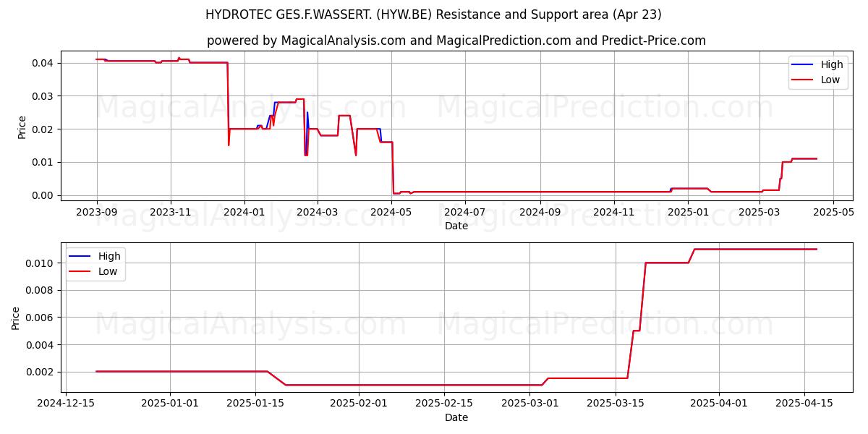Image resolution: width=868 pixels, height=434 pixels.
Task: Click the 2024-07 date tick label
Action: click(x=464, y=212)
